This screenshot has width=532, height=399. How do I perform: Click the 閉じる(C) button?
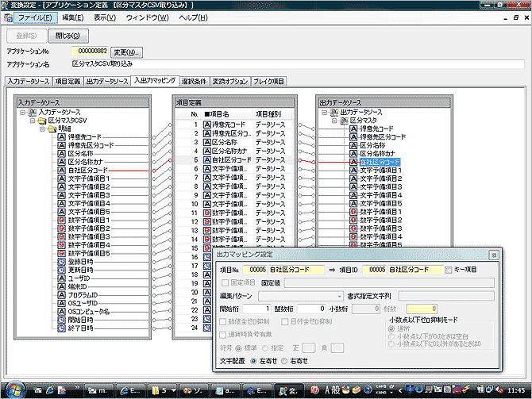tap(68, 36)
